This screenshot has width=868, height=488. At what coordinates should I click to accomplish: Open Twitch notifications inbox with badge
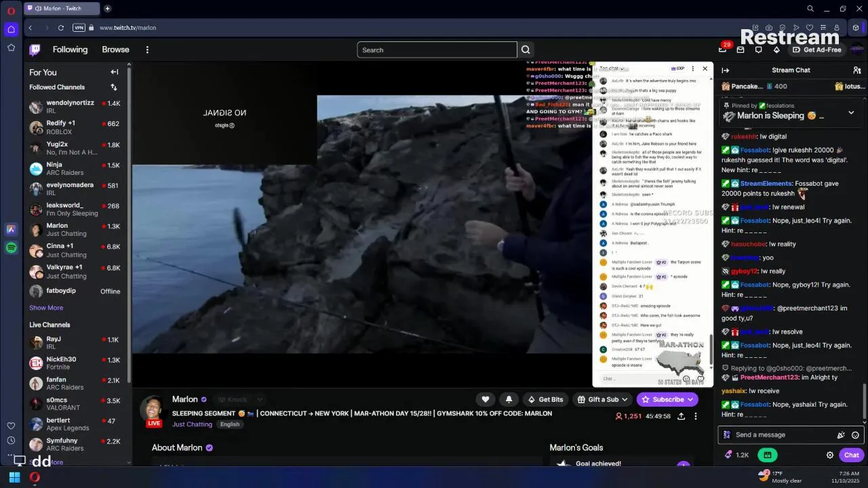pos(724,49)
